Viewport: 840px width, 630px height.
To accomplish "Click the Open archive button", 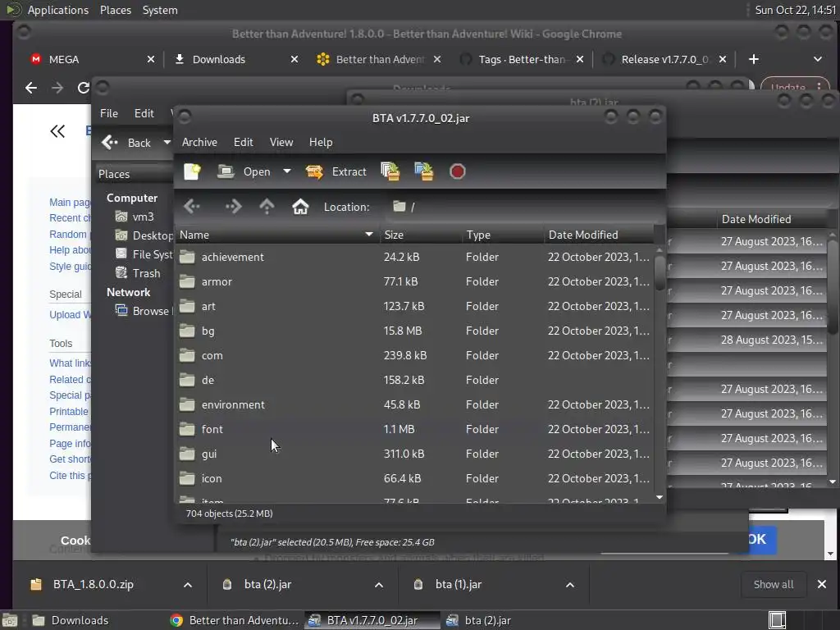I will [x=244, y=171].
